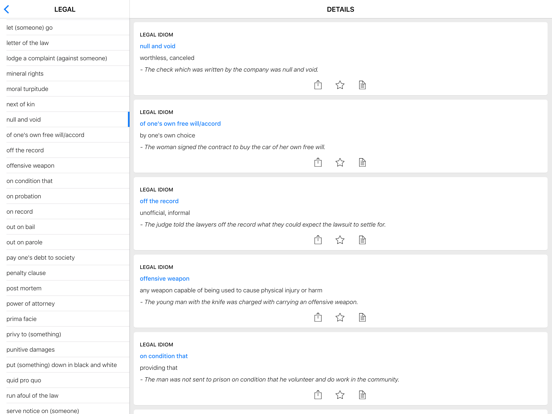Share the 'of one's own free will/accord' card
This screenshot has width=552, height=414.
[318, 162]
